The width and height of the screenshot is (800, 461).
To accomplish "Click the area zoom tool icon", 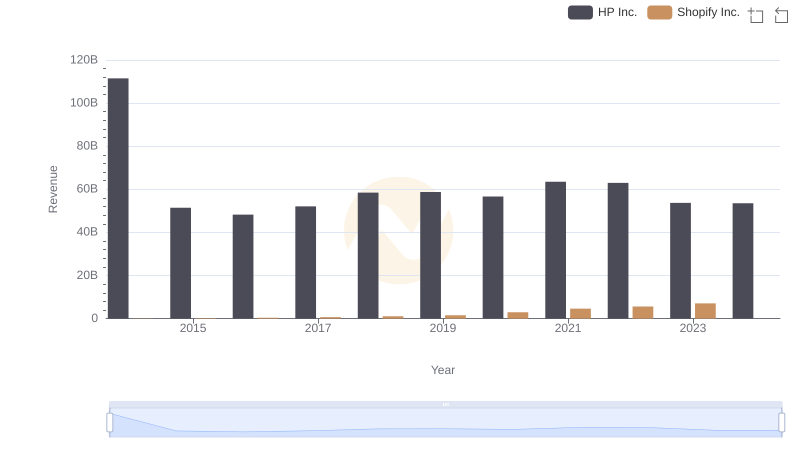I will tap(756, 15).
